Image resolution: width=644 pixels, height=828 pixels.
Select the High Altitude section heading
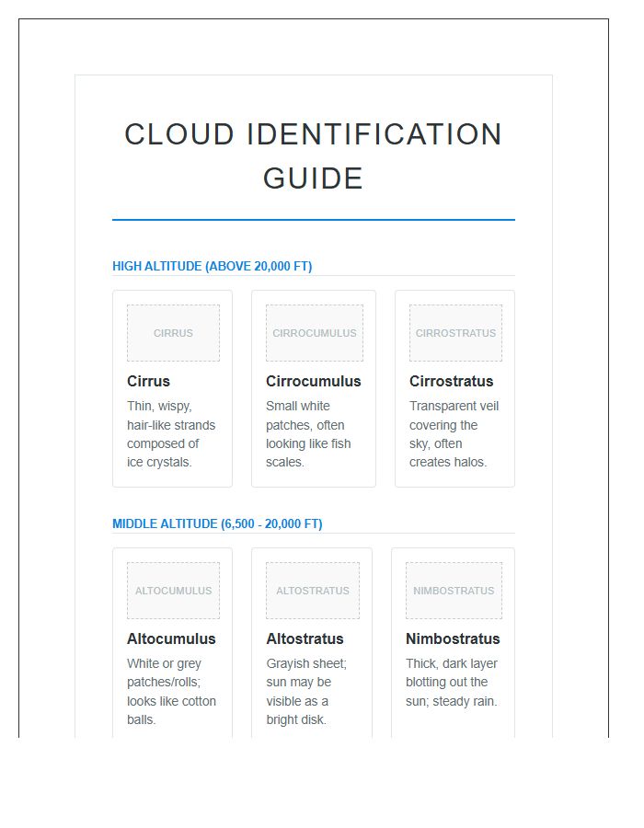tap(213, 266)
